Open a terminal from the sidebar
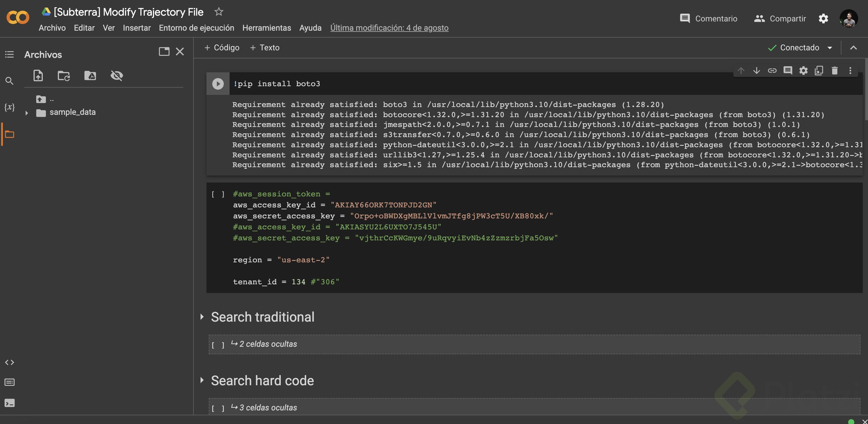Image resolution: width=868 pixels, height=424 pixels. click(10, 403)
